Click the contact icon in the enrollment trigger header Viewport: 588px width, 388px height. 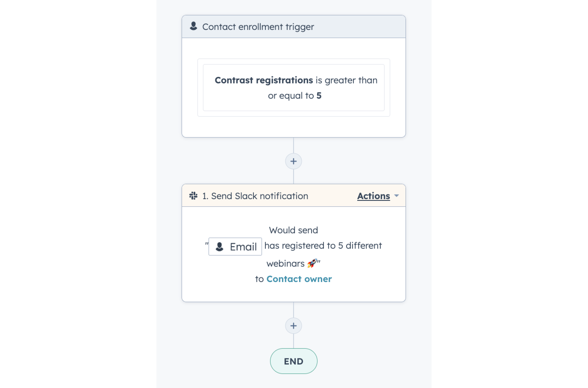click(194, 26)
